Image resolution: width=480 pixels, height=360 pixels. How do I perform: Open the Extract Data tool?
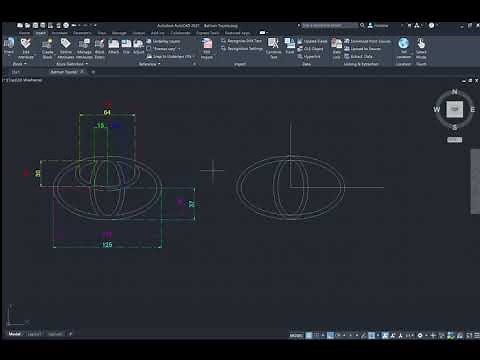click(x=357, y=56)
